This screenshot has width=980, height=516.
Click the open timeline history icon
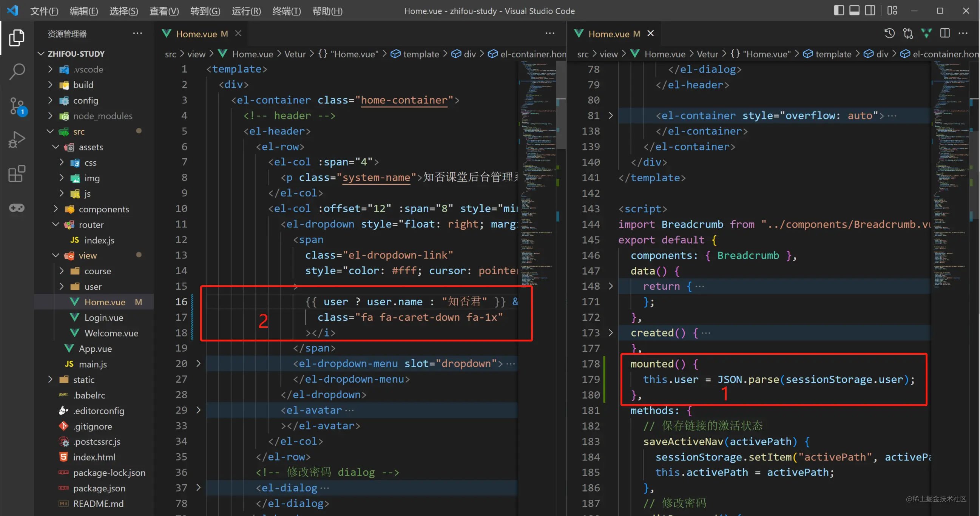click(889, 34)
